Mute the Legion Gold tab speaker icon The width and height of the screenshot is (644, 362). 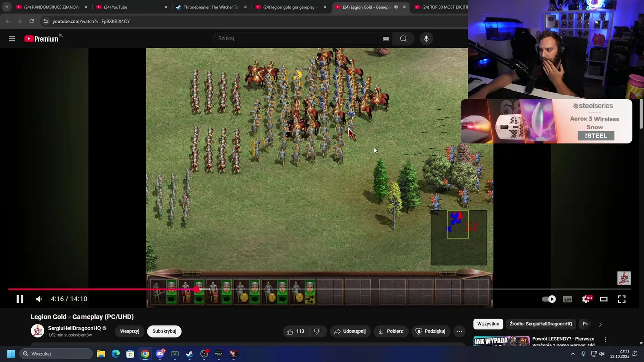pos(396,7)
